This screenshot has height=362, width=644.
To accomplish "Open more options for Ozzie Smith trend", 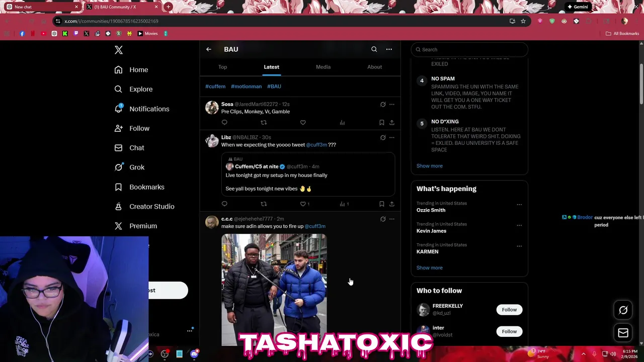I will (519, 205).
